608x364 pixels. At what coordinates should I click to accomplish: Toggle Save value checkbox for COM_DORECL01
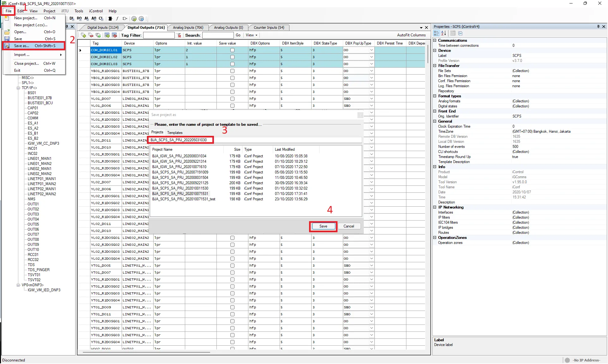232,50
